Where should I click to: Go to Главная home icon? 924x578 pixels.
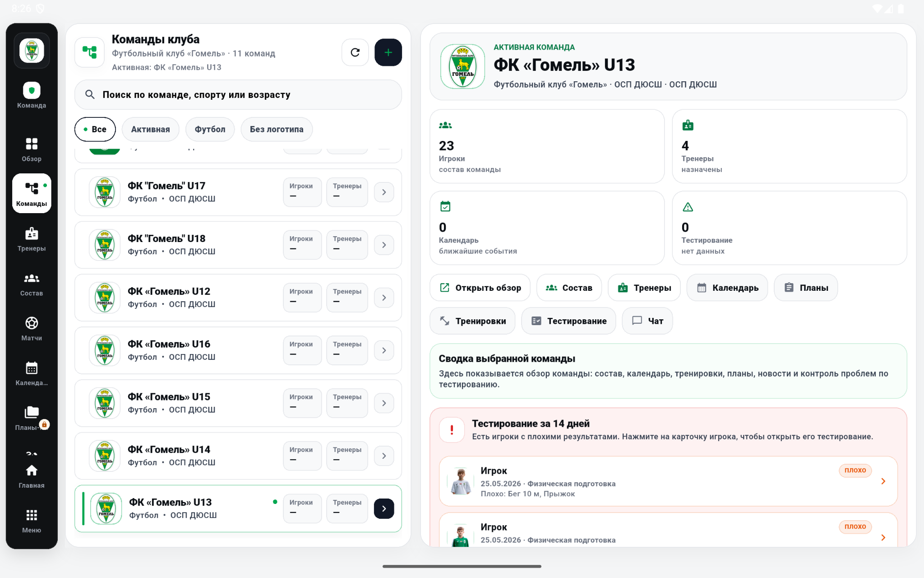point(32,476)
